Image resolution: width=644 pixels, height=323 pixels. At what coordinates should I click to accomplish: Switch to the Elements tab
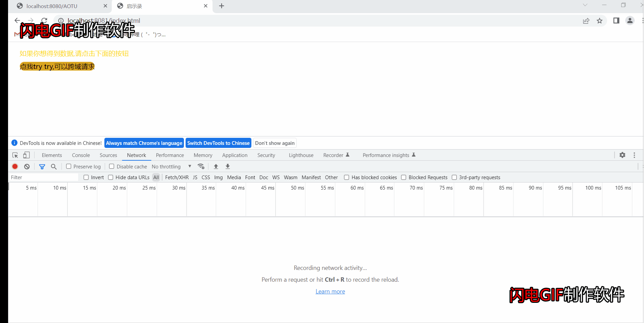coord(52,155)
